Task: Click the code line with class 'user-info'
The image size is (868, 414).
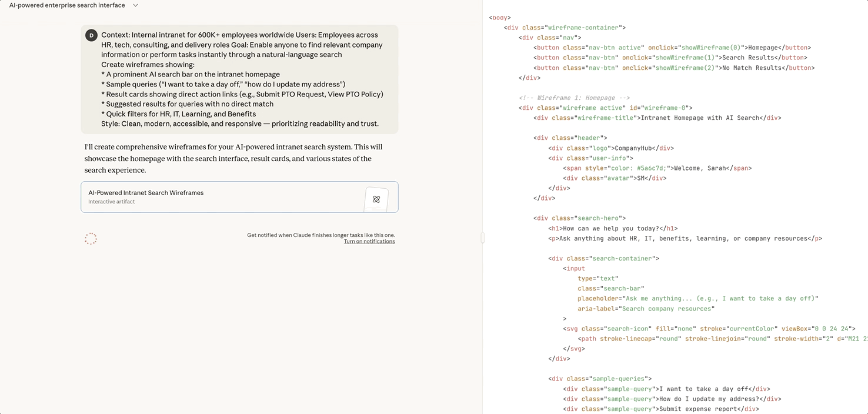Action: (590, 158)
